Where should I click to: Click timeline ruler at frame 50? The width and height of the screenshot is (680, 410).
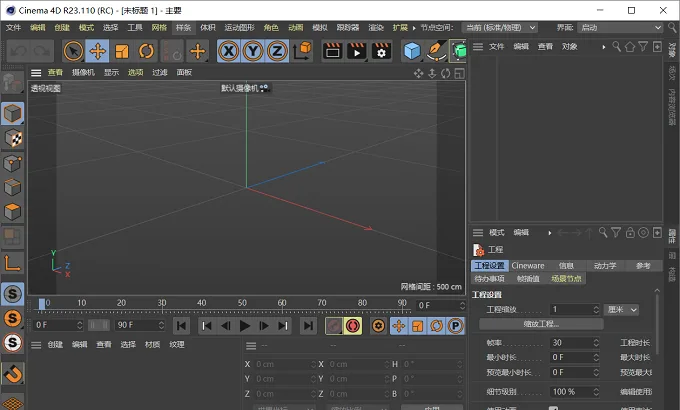pos(242,303)
